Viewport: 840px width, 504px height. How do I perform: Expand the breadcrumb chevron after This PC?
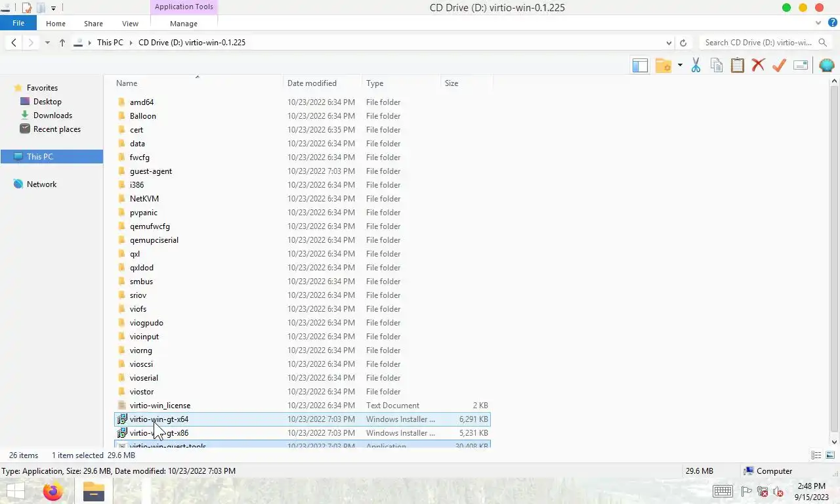131,43
